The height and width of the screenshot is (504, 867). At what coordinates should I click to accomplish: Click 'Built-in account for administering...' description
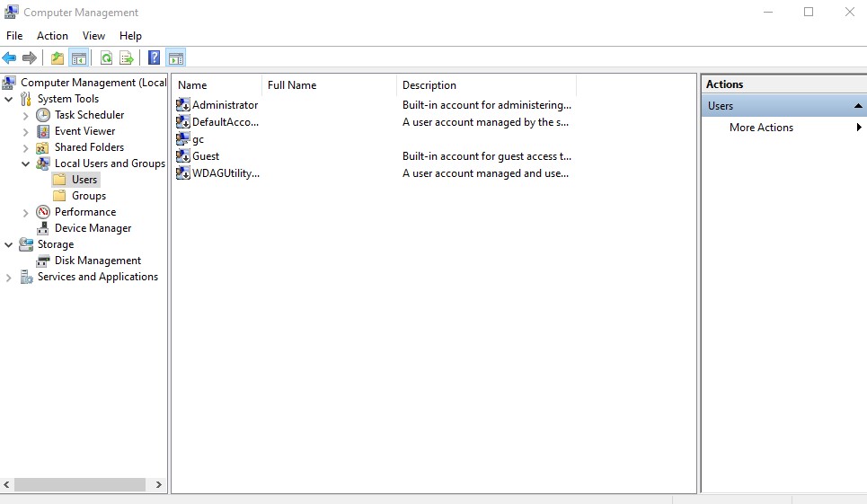tap(487, 105)
